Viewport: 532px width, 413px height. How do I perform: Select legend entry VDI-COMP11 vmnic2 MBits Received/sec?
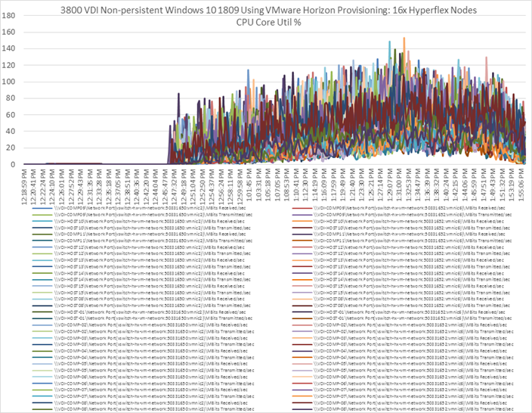[x=139, y=234]
